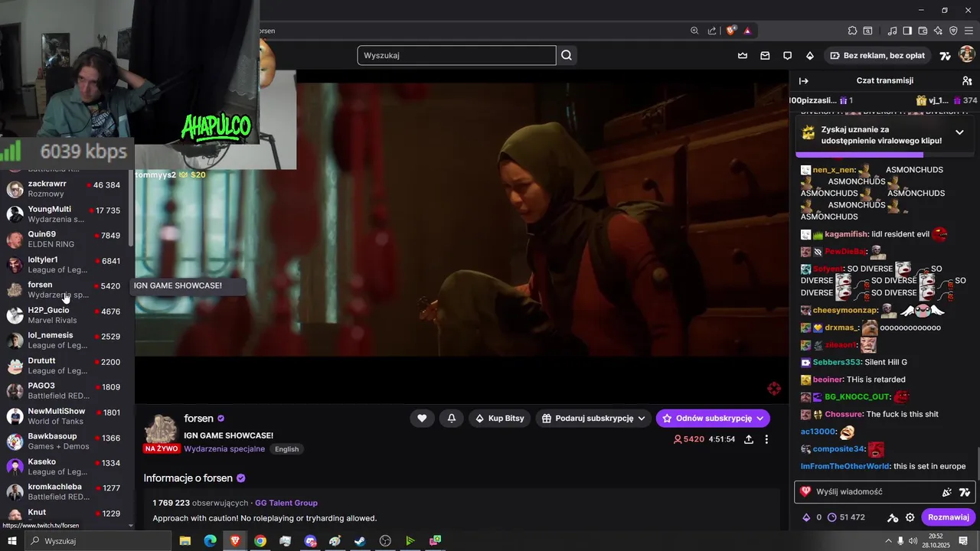Click forsen channel avatar below video

click(161, 430)
